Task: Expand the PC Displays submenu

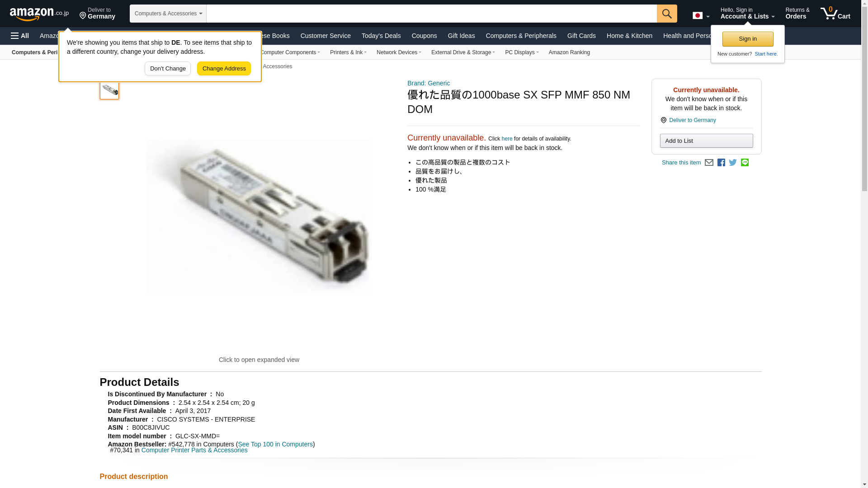Action: 522,52
